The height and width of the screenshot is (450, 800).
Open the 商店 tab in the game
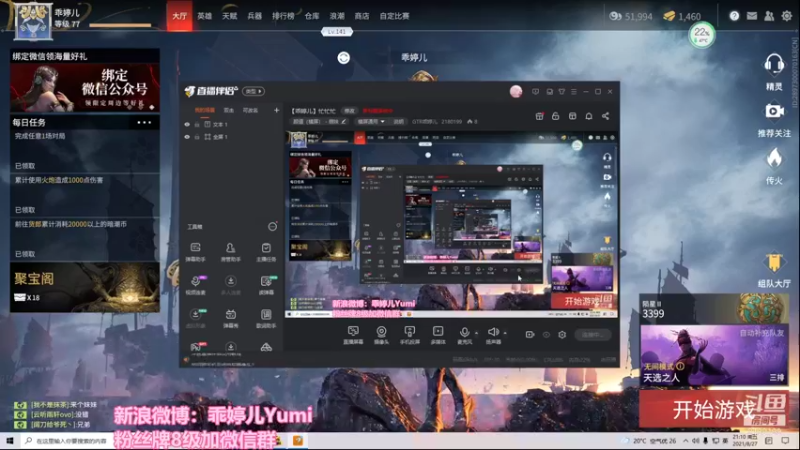[362, 16]
